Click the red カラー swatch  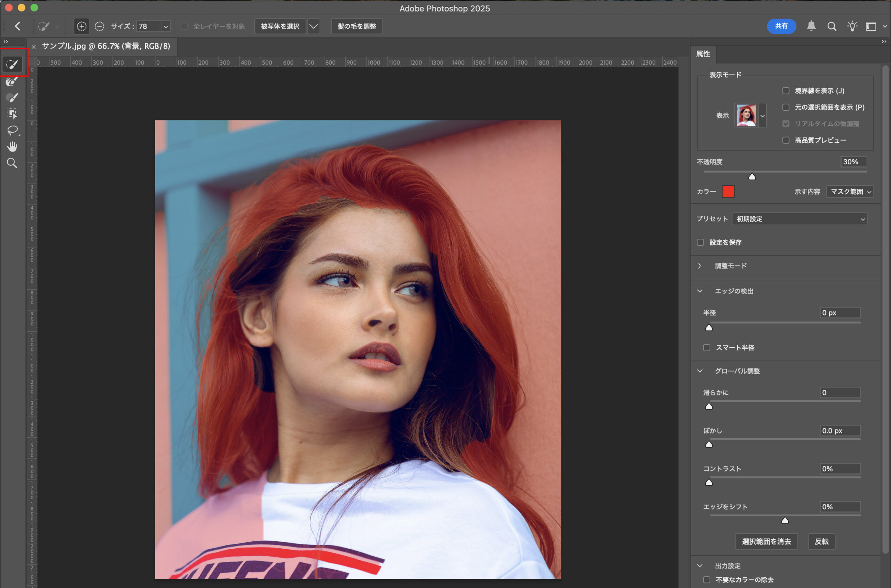(x=728, y=191)
